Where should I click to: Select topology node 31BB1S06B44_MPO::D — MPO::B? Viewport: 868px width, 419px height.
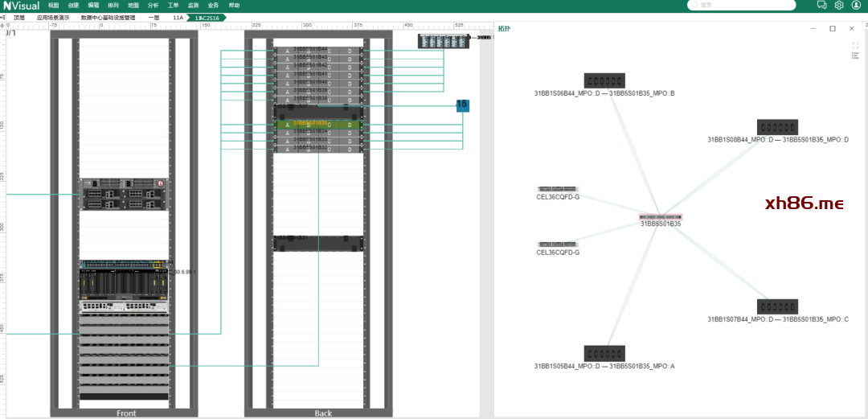604,80
